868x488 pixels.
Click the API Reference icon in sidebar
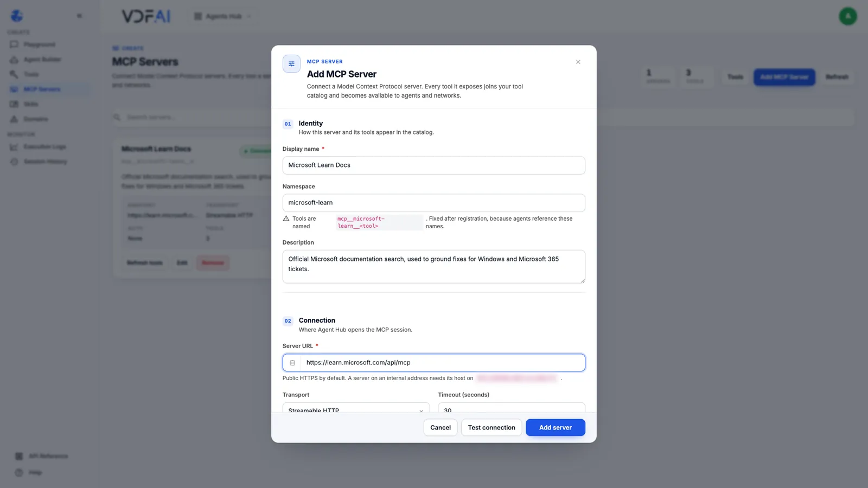tap(19, 456)
